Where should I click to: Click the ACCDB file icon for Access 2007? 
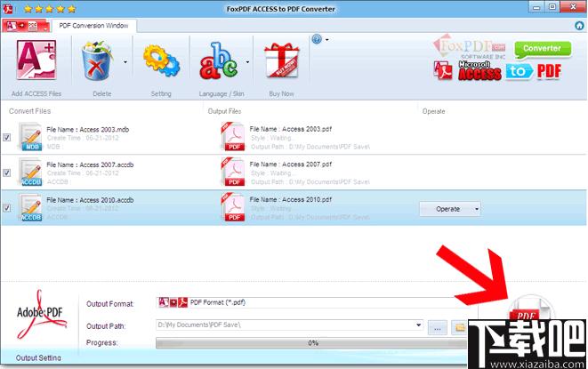pyautogui.click(x=31, y=172)
